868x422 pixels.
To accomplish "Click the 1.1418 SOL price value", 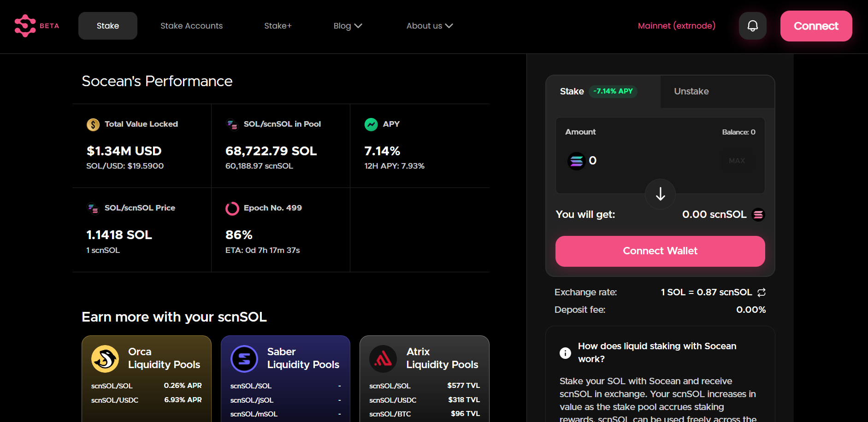I will point(119,235).
